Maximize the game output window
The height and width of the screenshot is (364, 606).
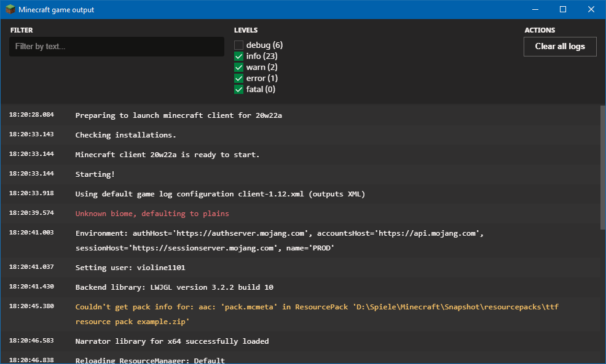click(x=563, y=10)
